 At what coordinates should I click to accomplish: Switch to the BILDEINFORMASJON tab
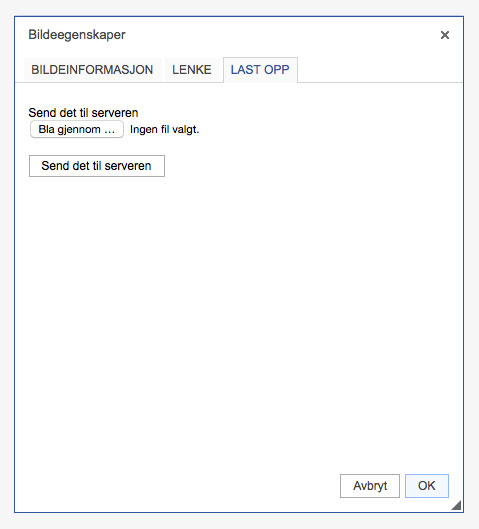[x=92, y=70]
